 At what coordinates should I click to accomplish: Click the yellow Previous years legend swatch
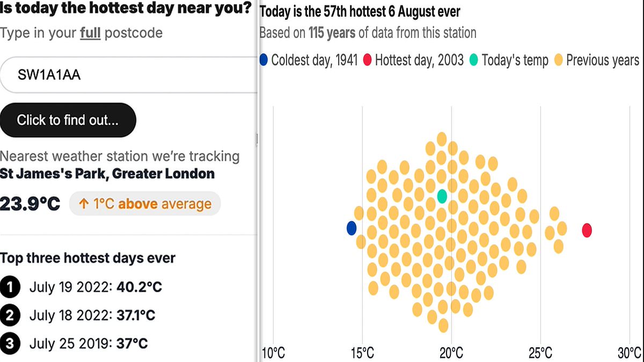pyautogui.click(x=559, y=60)
